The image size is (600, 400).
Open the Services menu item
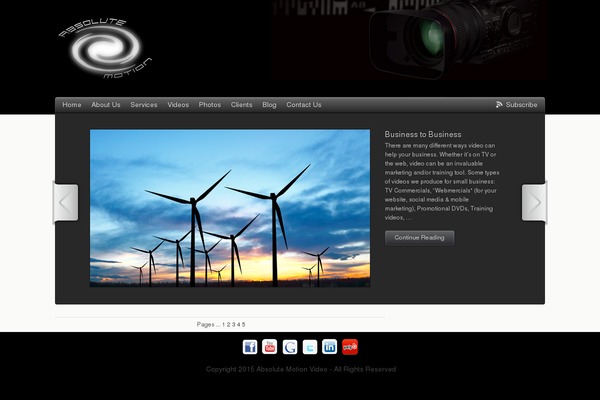click(143, 104)
